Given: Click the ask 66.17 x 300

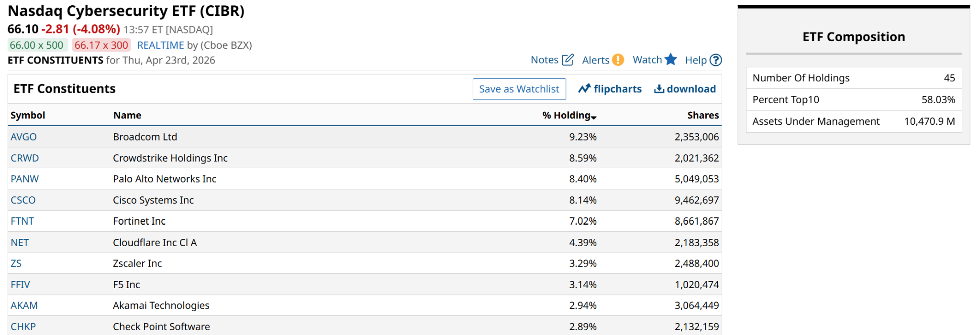Looking at the screenshot, I should [101, 45].
